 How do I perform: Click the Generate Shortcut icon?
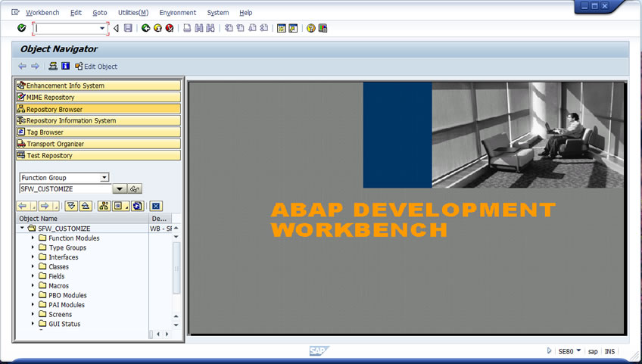coord(293,28)
